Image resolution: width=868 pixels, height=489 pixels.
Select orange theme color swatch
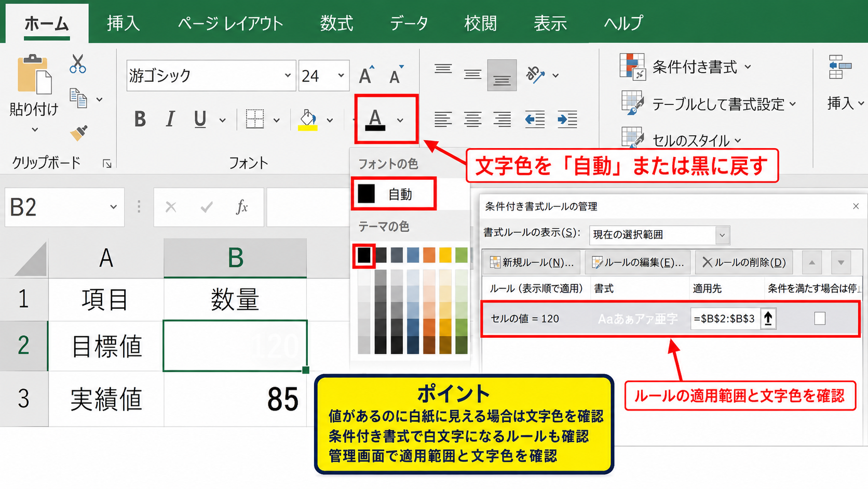tap(429, 255)
